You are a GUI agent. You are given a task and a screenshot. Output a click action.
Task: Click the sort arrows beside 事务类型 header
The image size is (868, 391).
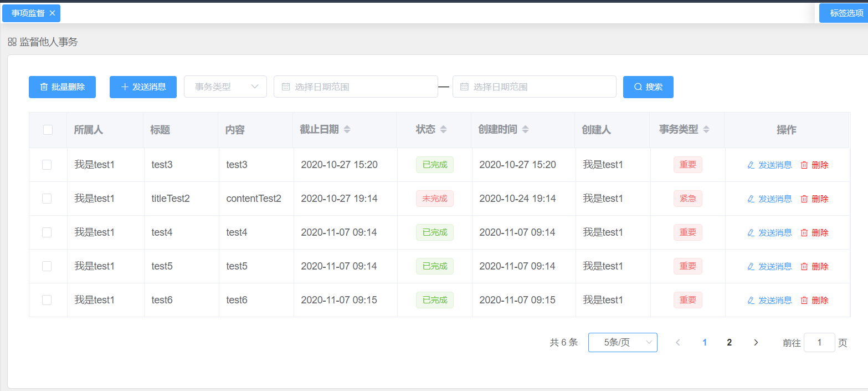pos(706,130)
